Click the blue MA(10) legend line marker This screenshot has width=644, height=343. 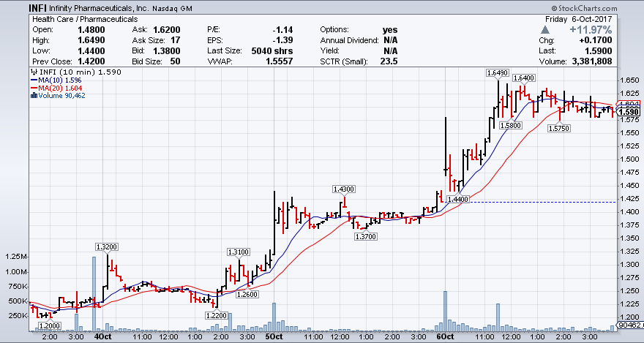coord(32,80)
